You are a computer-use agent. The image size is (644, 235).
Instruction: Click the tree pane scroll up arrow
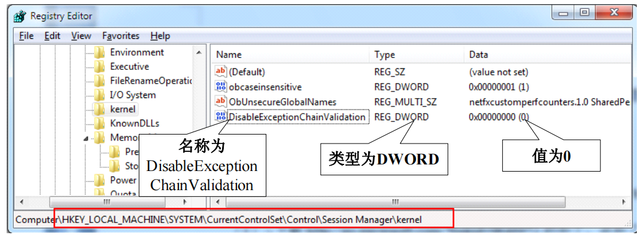tap(199, 53)
